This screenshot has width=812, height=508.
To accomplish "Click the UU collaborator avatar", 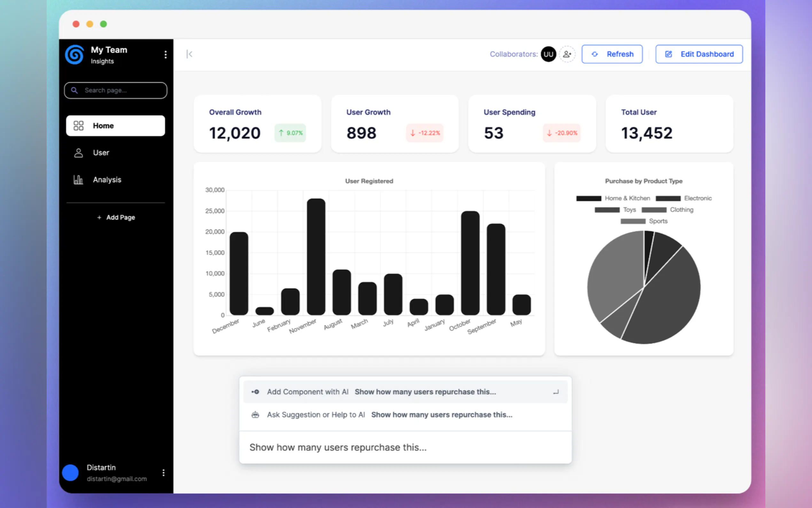I will 548,54.
